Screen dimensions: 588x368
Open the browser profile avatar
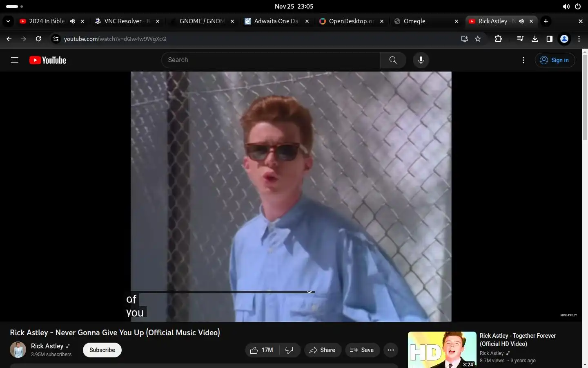coord(564,39)
